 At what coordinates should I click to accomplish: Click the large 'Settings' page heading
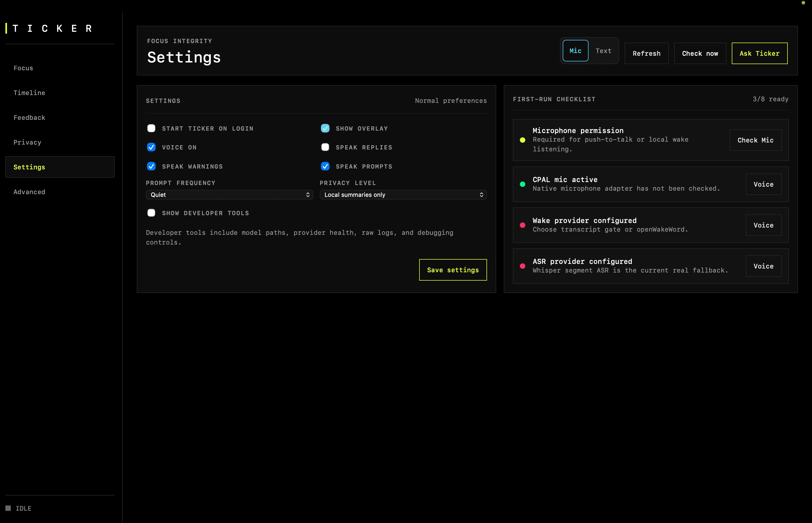pyautogui.click(x=184, y=57)
